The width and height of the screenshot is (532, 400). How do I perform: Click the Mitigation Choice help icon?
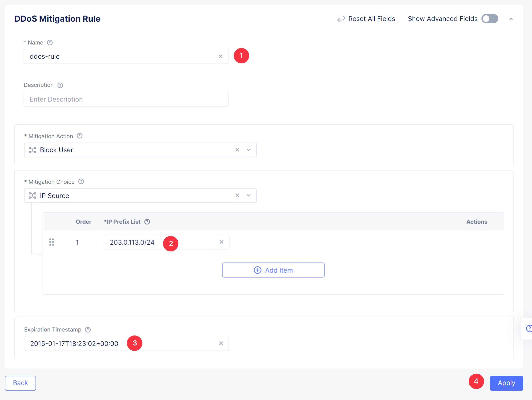pos(81,182)
